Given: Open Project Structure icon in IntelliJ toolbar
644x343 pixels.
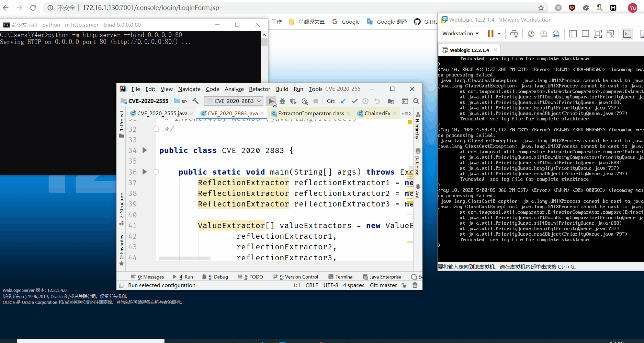Looking at the screenshot, I should tap(391, 101).
